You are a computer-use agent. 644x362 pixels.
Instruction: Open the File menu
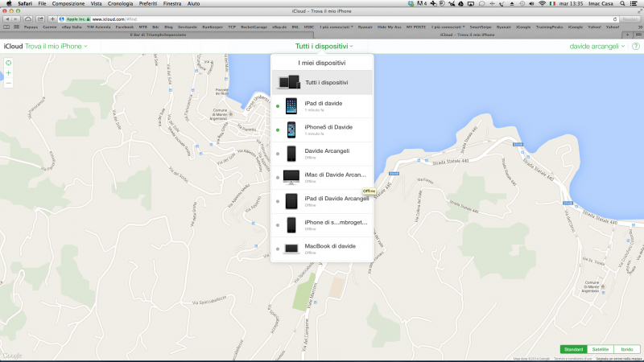pos(43,4)
